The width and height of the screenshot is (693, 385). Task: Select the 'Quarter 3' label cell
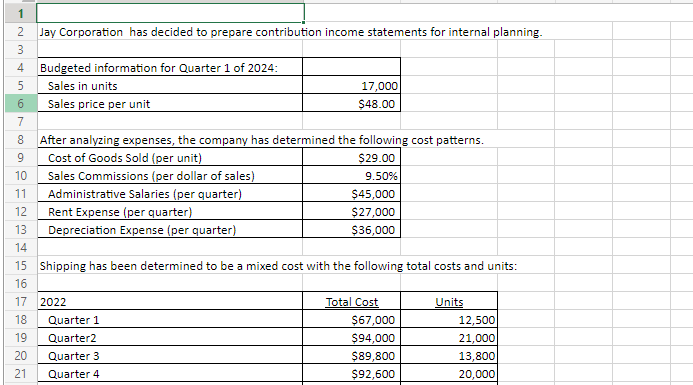coord(170,356)
